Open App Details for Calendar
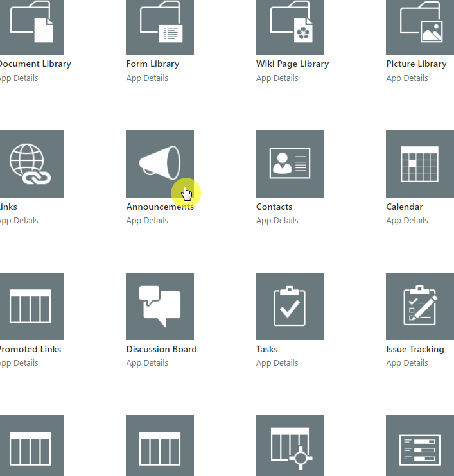 tap(407, 221)
